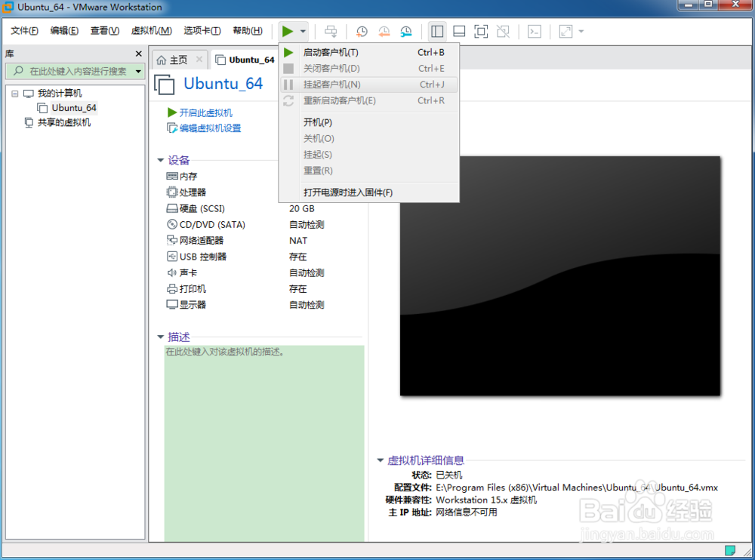755x560 pixels.
Task: Click the library search input field
Action: 74,71
